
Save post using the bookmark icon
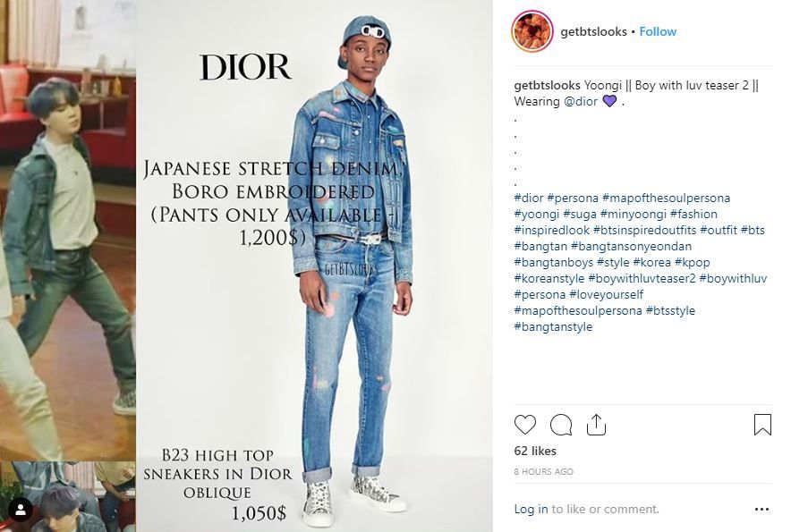coord(762,425)
